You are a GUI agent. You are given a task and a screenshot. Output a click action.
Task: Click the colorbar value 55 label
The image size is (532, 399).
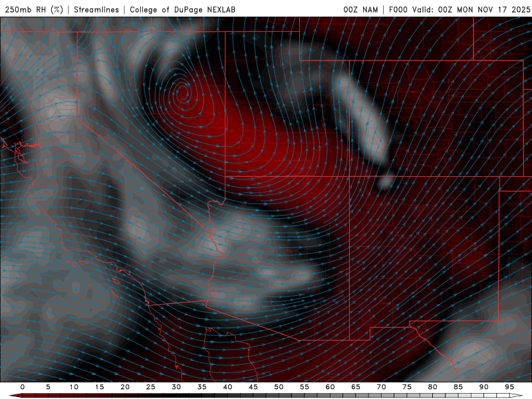pos(305,387)
